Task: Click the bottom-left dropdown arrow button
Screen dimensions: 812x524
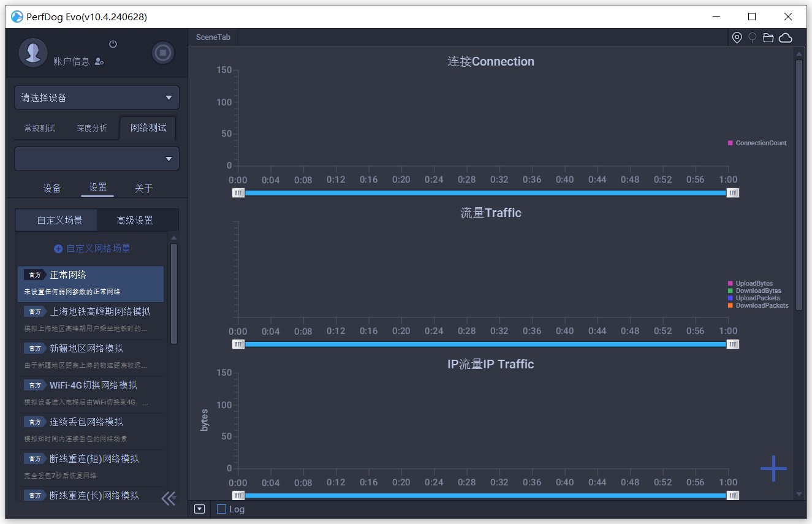Action: point(199,509)
